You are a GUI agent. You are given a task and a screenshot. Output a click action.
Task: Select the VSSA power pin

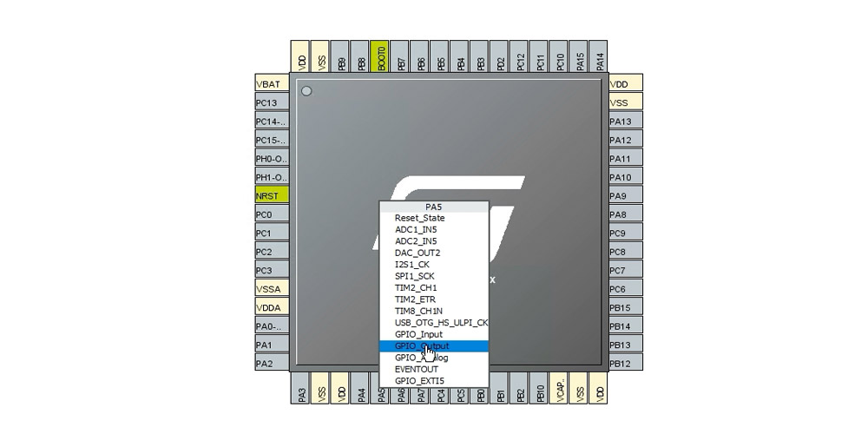272,289
